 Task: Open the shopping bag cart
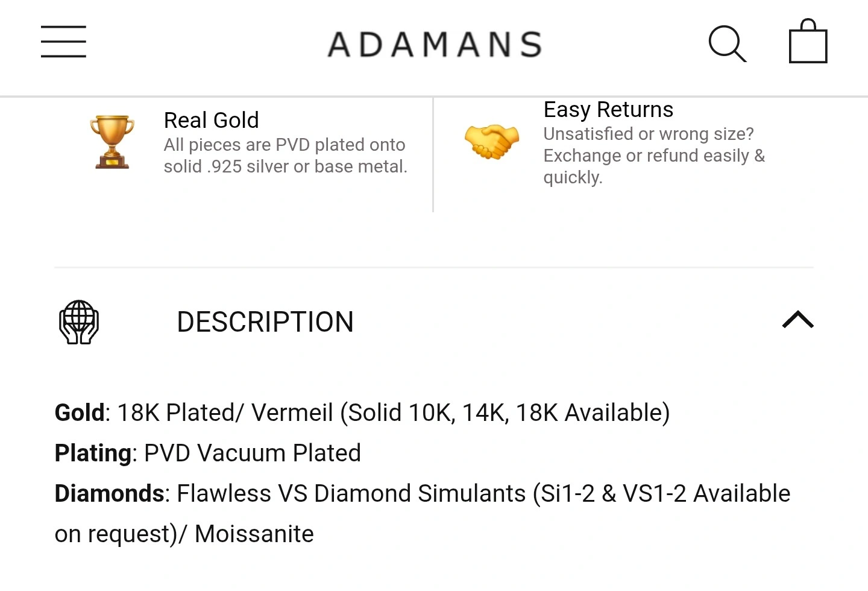808,41
